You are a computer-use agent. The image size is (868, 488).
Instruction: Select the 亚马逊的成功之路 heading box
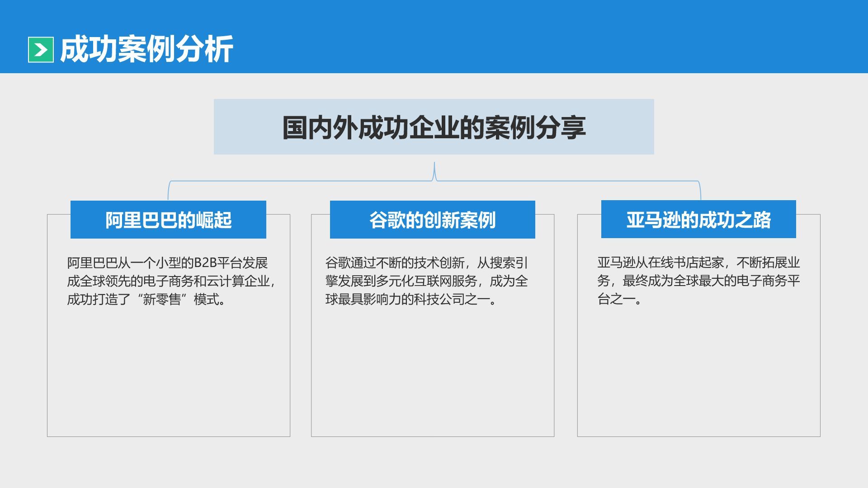[x=698, y=219]
